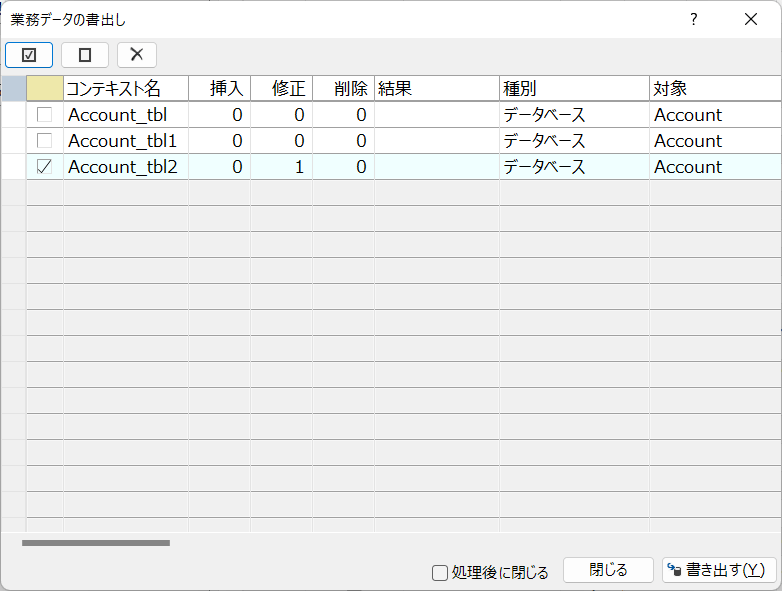Click the horizontal scrollbar under the grid
The image size is (782, 591).
tap(96, 543)
